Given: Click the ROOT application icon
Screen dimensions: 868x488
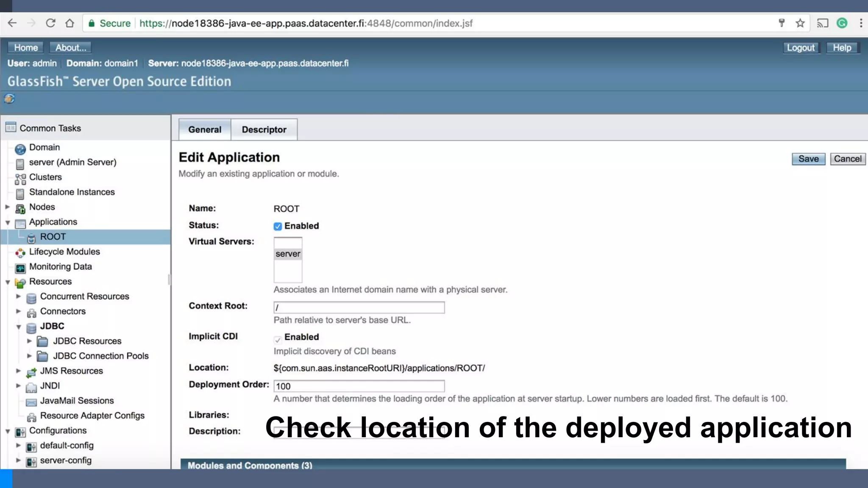Looking at the screenshot, I should [31, 238].
